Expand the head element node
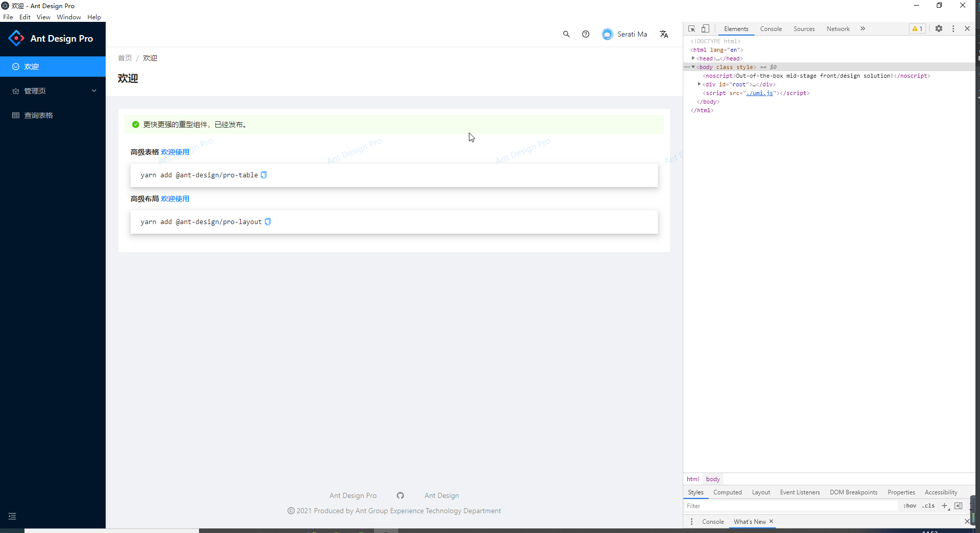The width and height of the screenshot is (980, 533). (x=693, y=58)
